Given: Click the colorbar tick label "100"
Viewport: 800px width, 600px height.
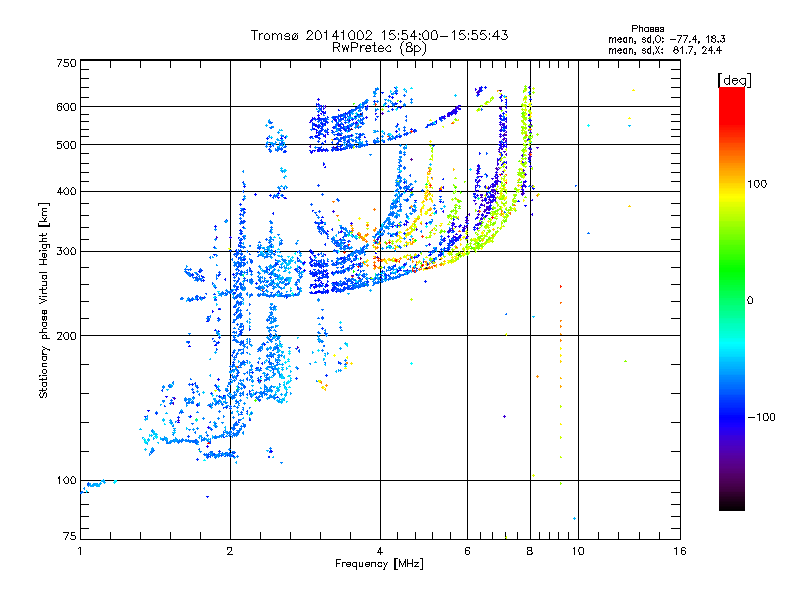Looking at the screenshot, I should [x=757, y=184].
